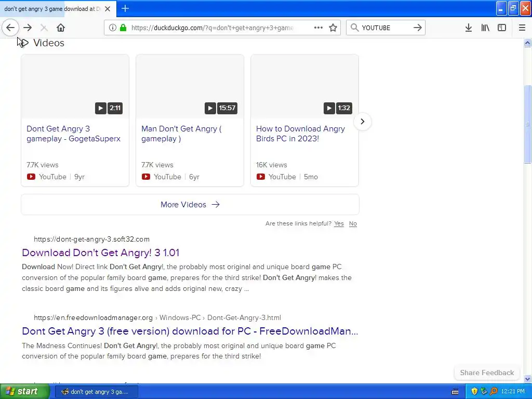532x399 pixels.
Task: Click YouTube icon on the 5mo video
Action: [x=261, y=177]
